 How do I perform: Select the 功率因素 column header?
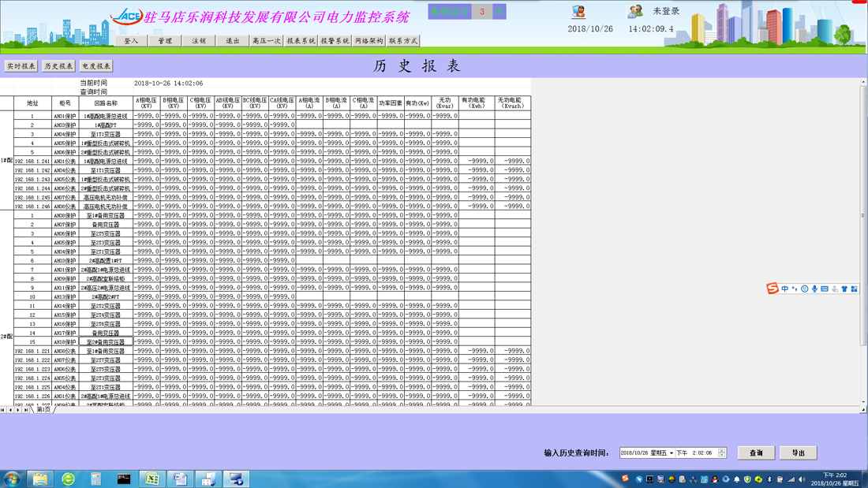click(x=391, y=103)
